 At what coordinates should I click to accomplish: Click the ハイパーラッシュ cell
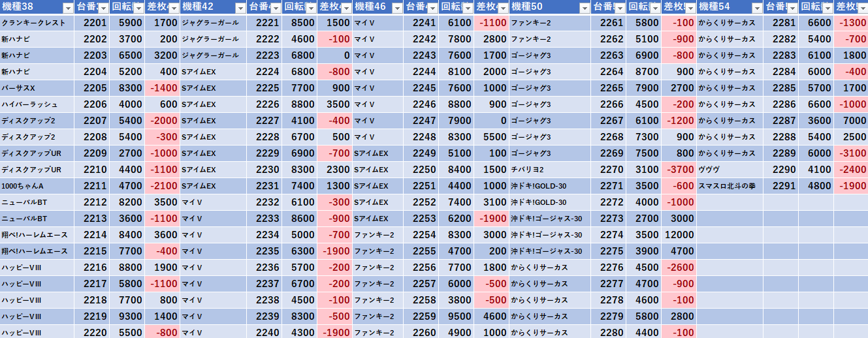(37, 104)
